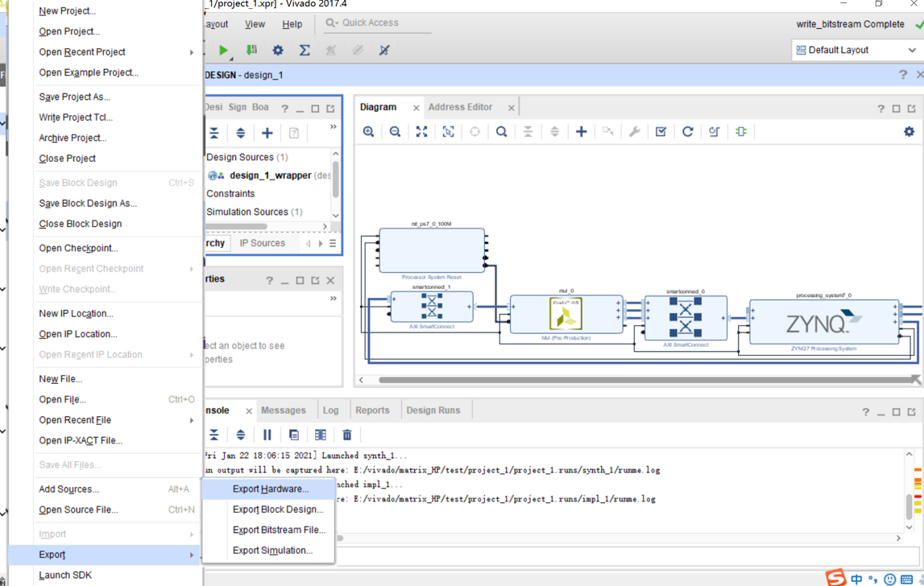Collapse all in Sources panel
This screenshot has width=924, height=586.
[214, 133]
